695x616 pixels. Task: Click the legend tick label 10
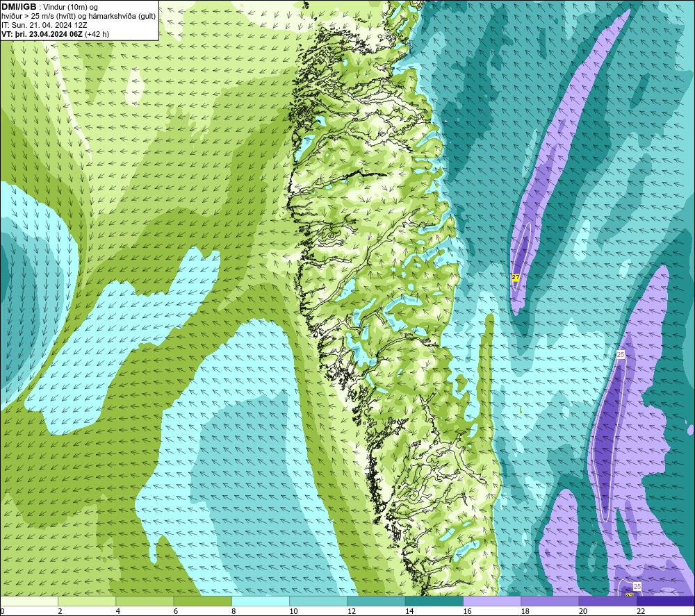[x=293, y=611]
